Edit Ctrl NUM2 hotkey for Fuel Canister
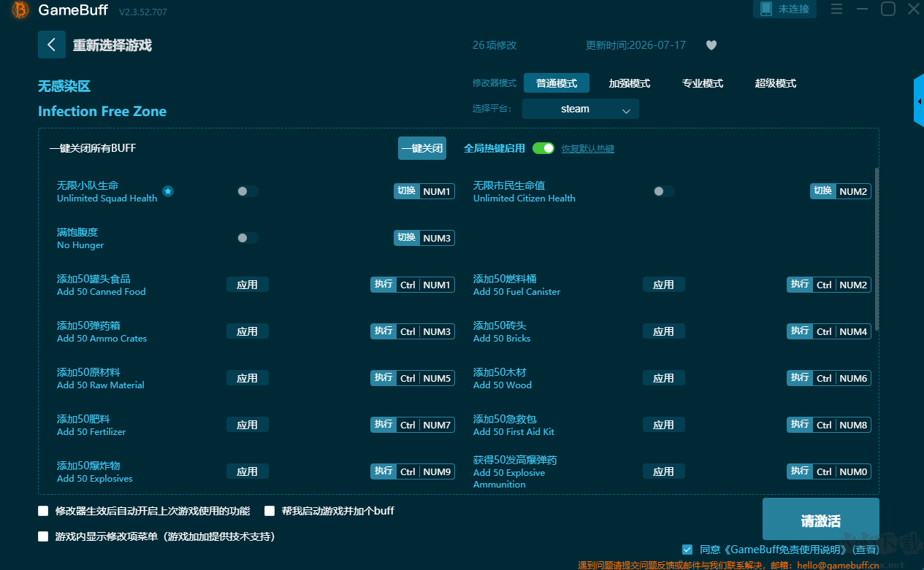Screen dimensions: 924x570 pos(829,285)
